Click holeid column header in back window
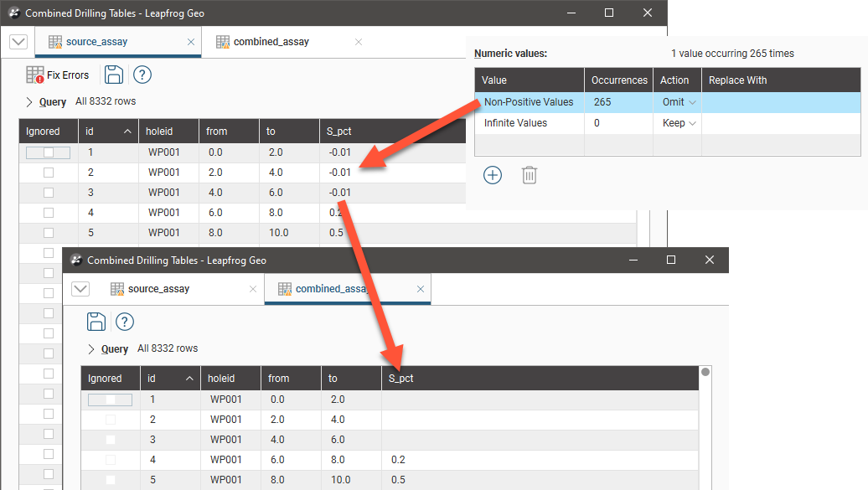Screen dimensions: 868x490 pos(168,132)
